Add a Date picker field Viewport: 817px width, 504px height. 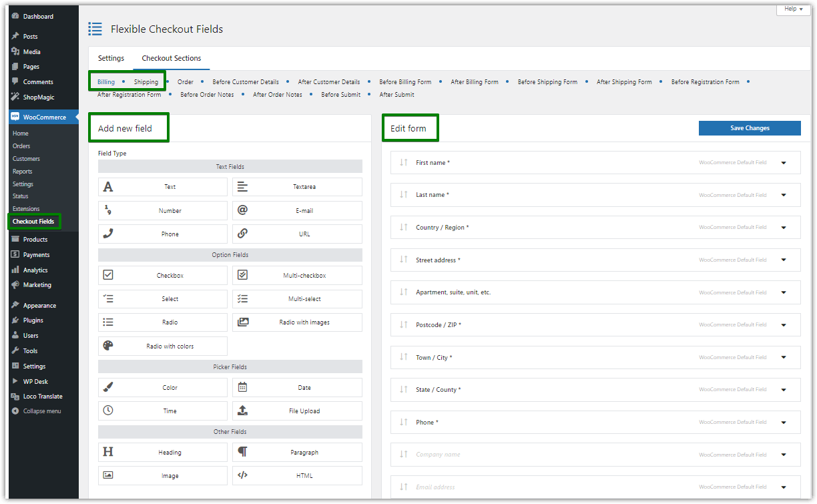[297, 387]
